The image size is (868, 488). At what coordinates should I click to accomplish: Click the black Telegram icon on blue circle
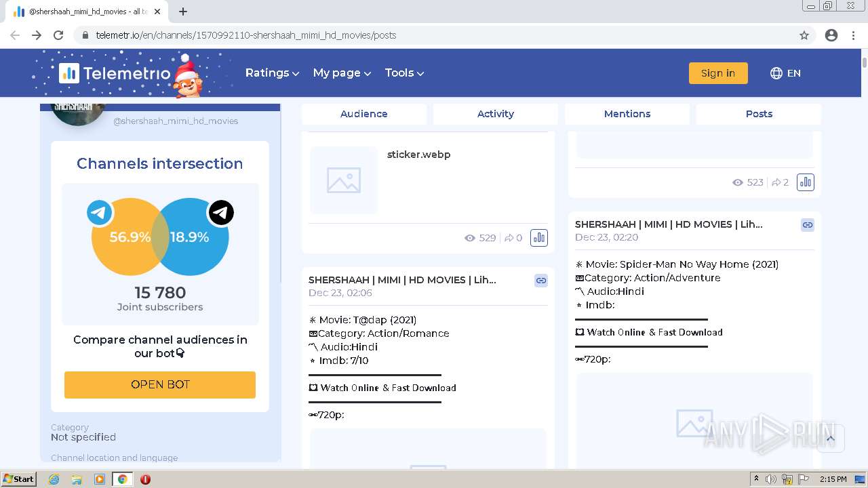coord(221,213)
